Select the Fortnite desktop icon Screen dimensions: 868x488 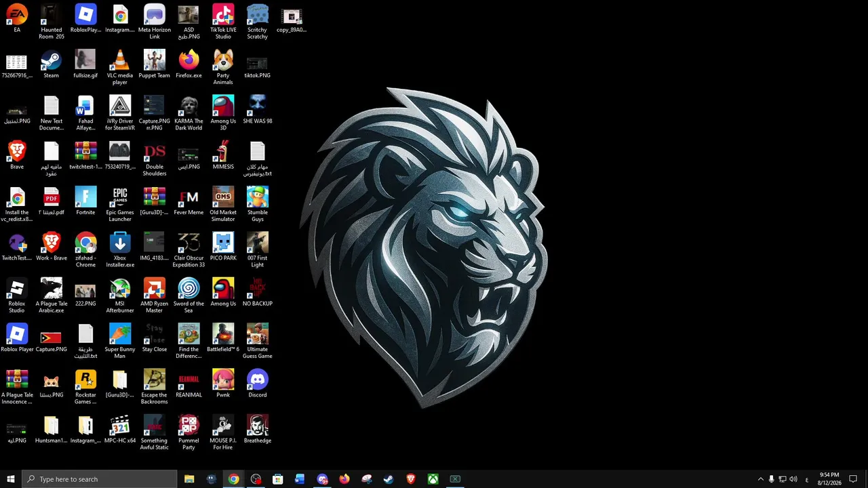[x=85, y=200]
